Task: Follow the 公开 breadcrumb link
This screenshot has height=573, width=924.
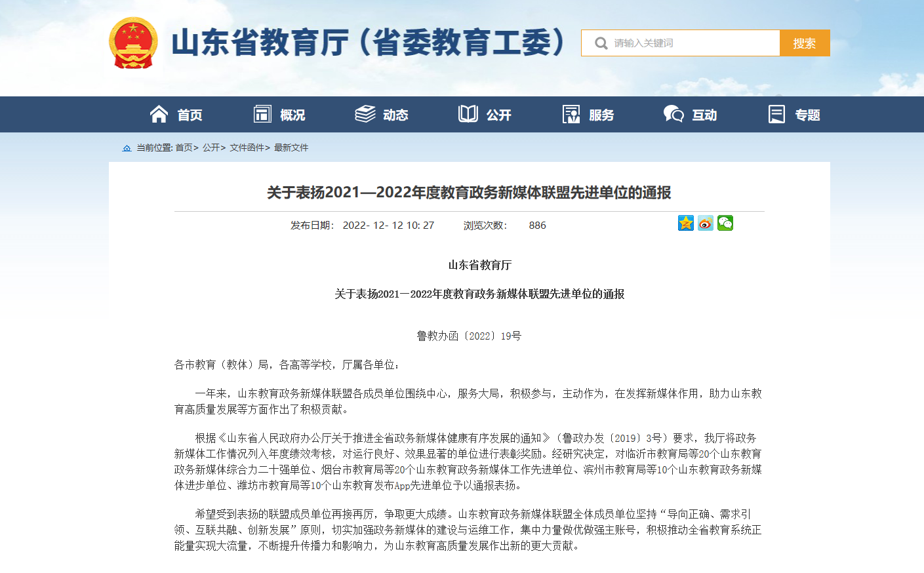Action: click(x=211, y=148)
